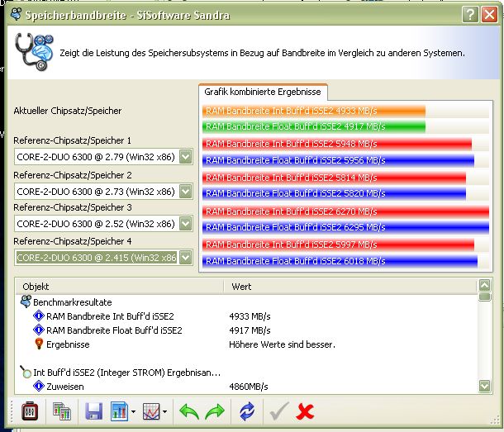Click the red Int 6270 MB/s bar
Viewport: 504px width, 432px height.
[x=345, y=211]
